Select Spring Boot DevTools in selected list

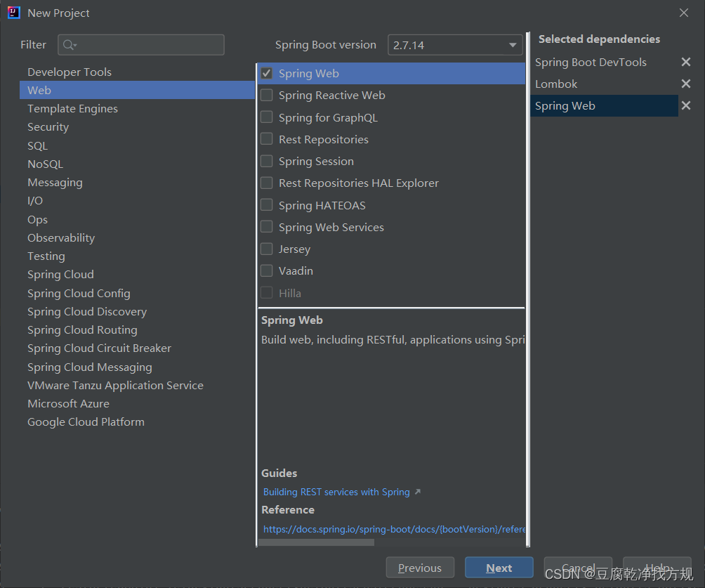pos(605,62)
